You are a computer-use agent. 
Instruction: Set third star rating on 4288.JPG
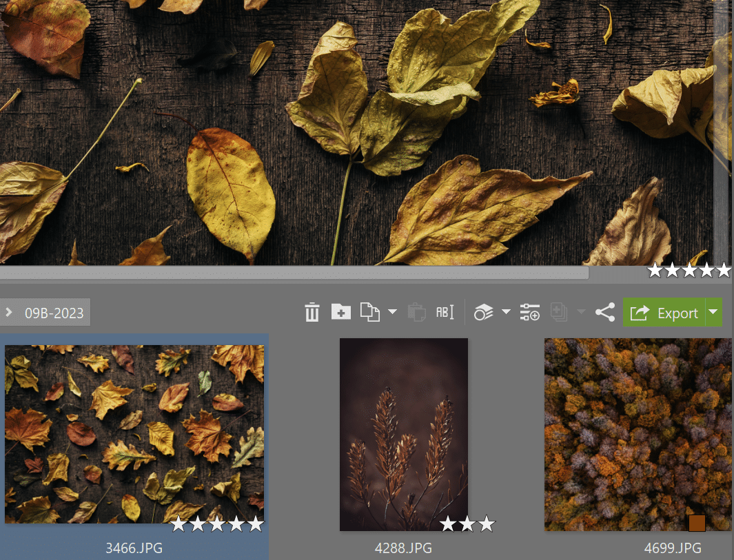click(487, 524)
